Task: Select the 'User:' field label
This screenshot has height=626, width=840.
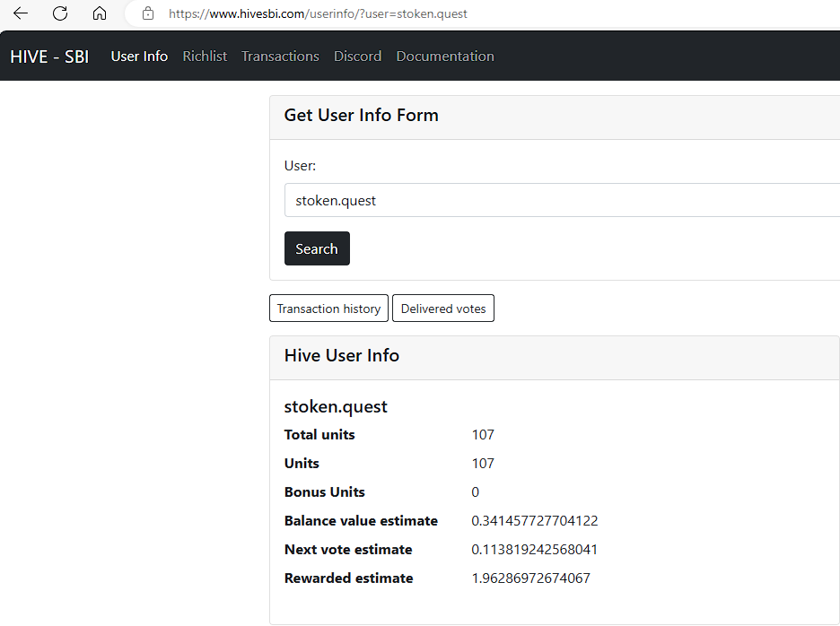Action: pos(300,166)
